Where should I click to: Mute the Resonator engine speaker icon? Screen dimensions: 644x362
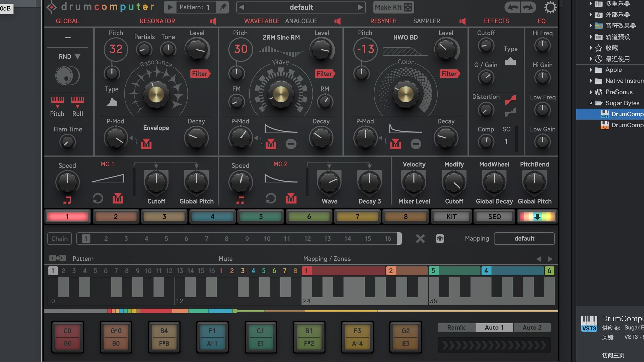213,21
